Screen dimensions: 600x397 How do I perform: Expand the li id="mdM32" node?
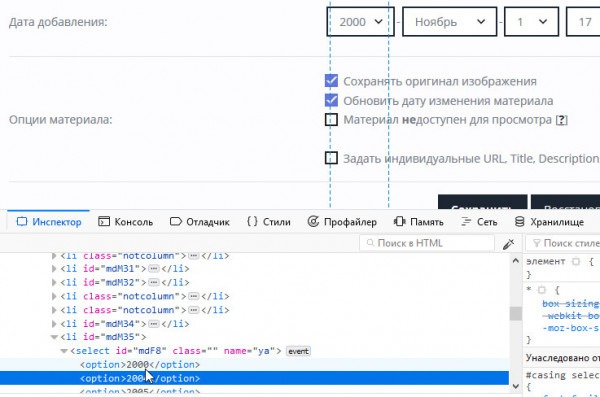(54, 283)
